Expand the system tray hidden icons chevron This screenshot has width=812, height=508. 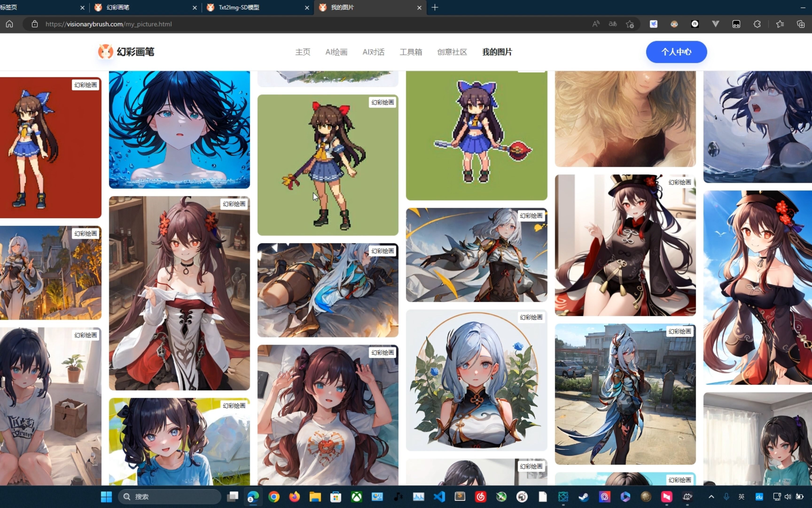tap(711, 496)
